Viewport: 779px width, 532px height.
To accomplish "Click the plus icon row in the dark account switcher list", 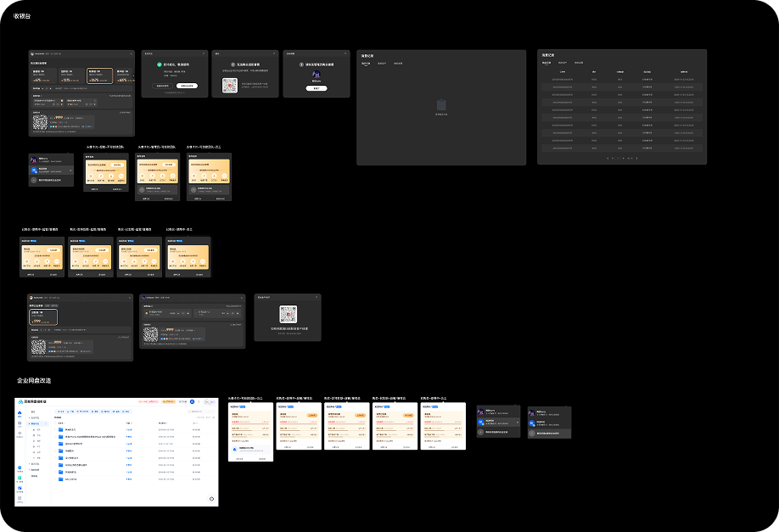I will (51, 181).
